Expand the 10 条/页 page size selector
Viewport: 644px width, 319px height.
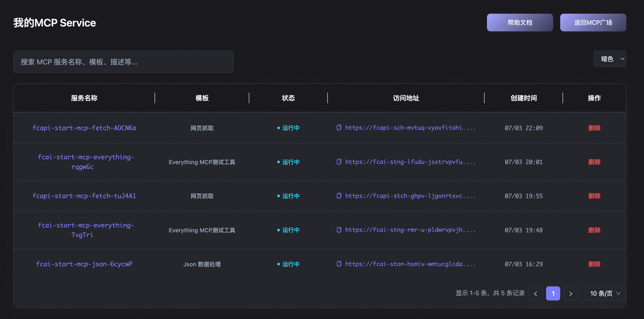tap(605, 293)
